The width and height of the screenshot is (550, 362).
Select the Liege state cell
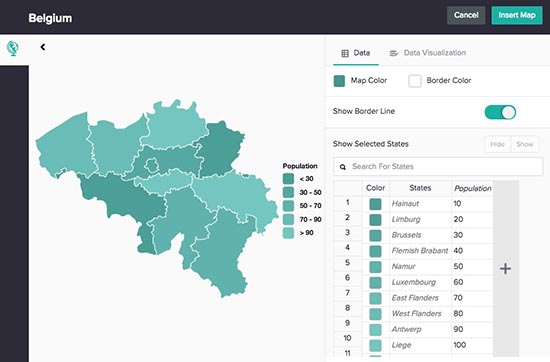(x=420, y=346)
